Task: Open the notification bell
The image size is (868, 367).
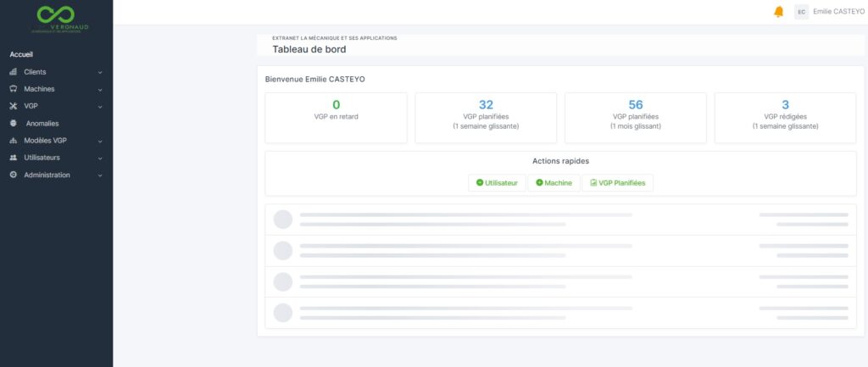Action: click(x=778, y=12)
